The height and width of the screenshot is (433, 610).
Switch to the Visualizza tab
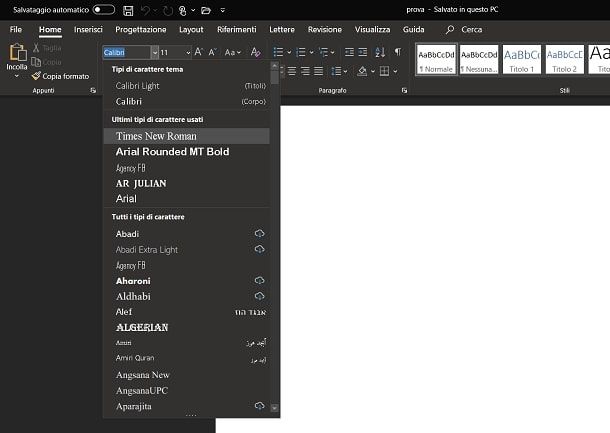(x=372, y=30)
